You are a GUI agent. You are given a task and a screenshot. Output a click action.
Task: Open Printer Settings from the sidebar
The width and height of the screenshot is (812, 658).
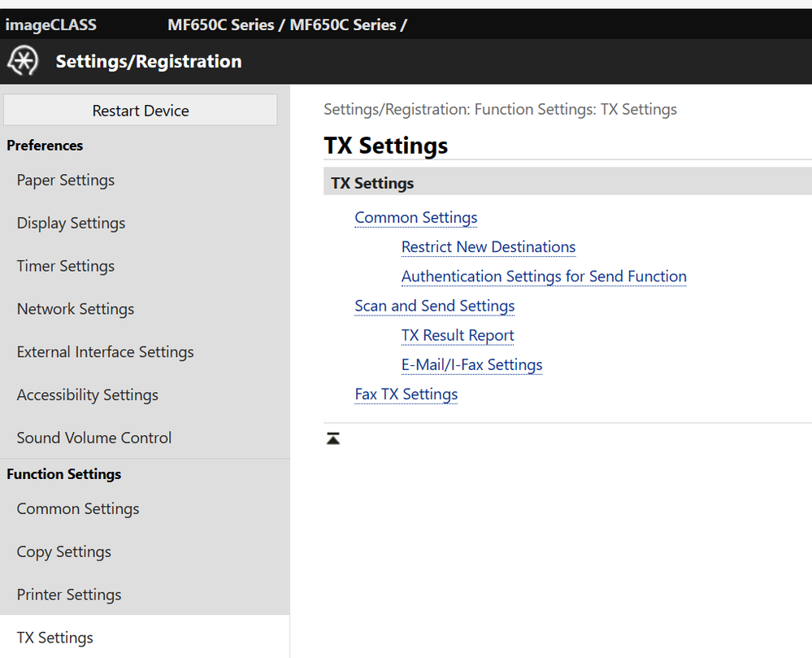point(68,595)
